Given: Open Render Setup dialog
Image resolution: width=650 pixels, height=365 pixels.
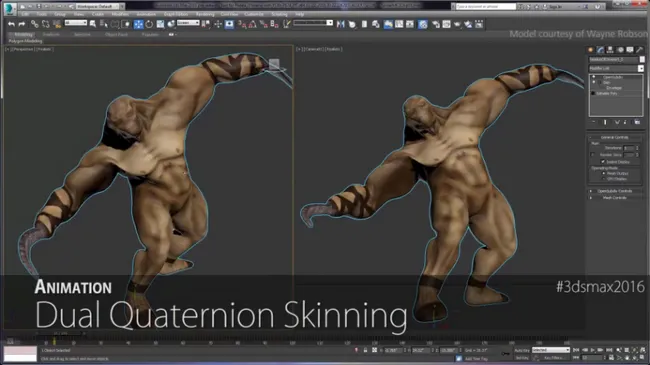Looking at the screenshot, I should (436, 24).
